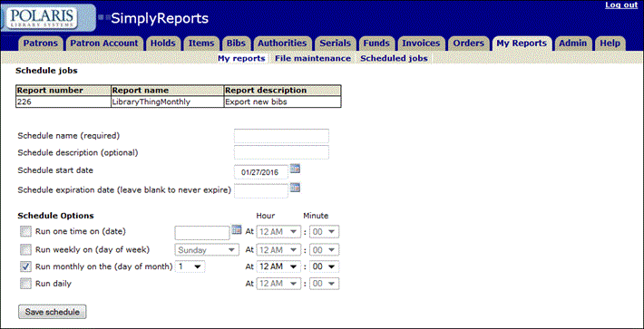This screenshot has height=329, width=644.
Task: Select File maintenance submenu item
Action: coord(313,58)
